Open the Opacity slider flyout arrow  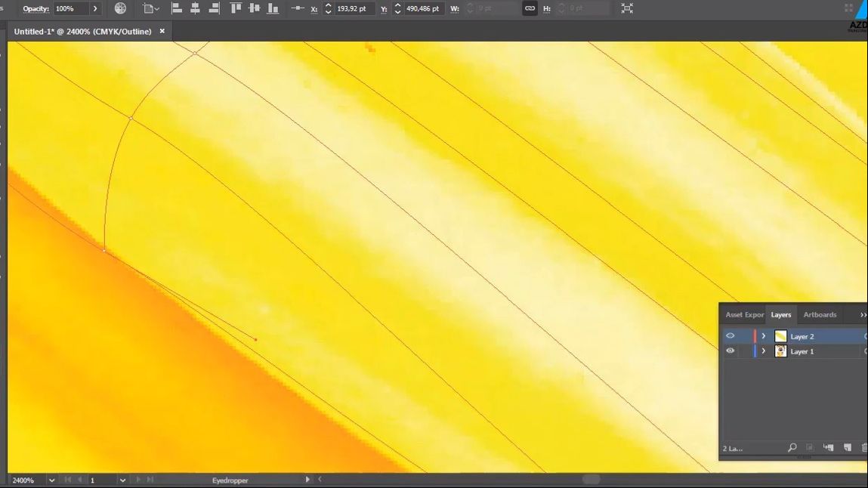95,8
